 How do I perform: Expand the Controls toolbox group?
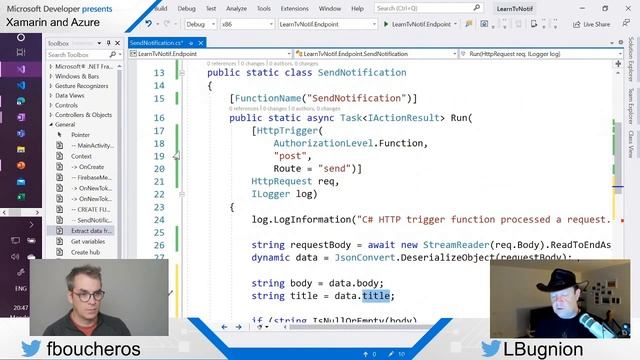pyautogui.click(x=51, y=105)
